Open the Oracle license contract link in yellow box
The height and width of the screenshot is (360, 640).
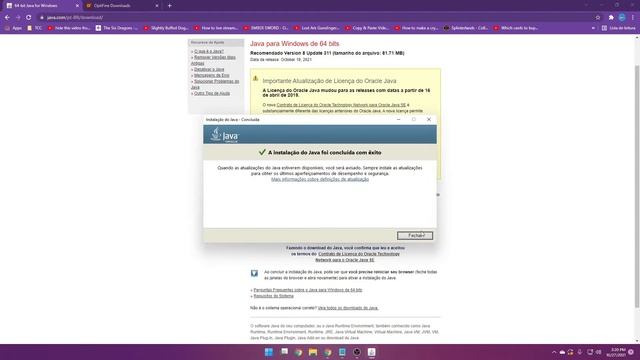click(x=341, y=105)
